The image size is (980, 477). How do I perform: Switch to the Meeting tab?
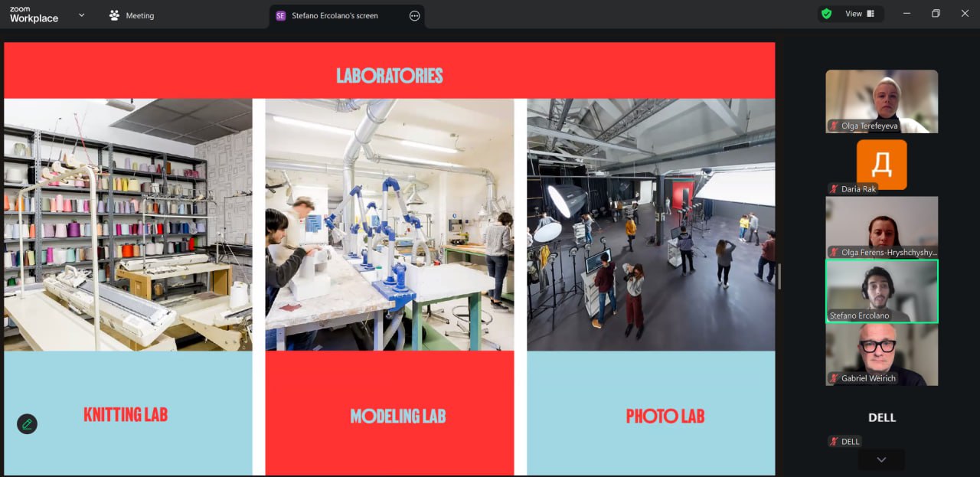132,15
